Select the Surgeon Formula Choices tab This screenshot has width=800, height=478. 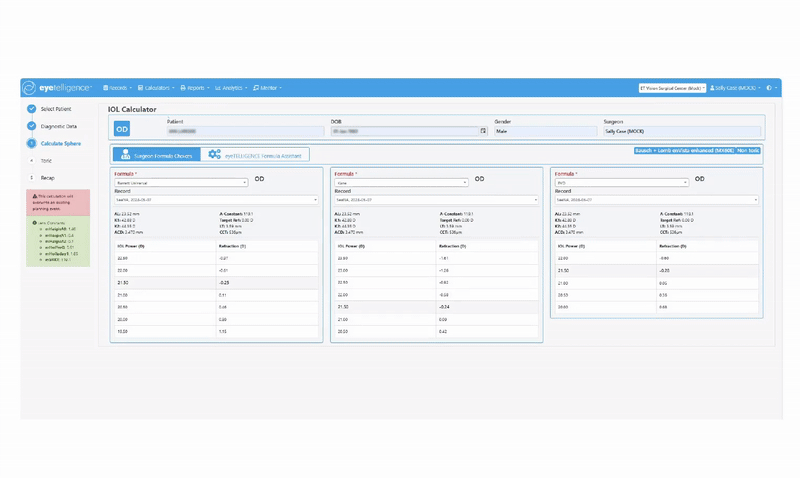point(155,155)
